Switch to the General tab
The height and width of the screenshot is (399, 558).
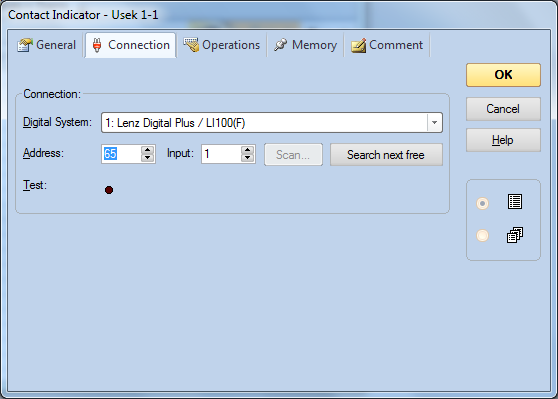pos(47,45)
